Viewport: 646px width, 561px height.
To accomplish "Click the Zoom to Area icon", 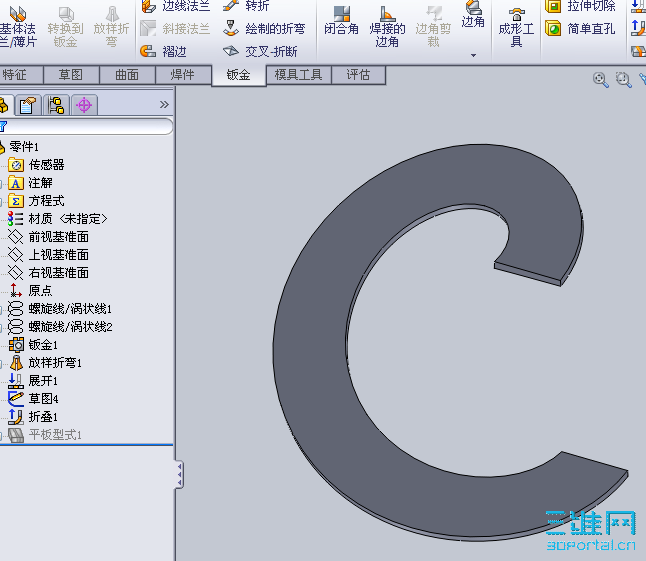I will tap(624, 79).
